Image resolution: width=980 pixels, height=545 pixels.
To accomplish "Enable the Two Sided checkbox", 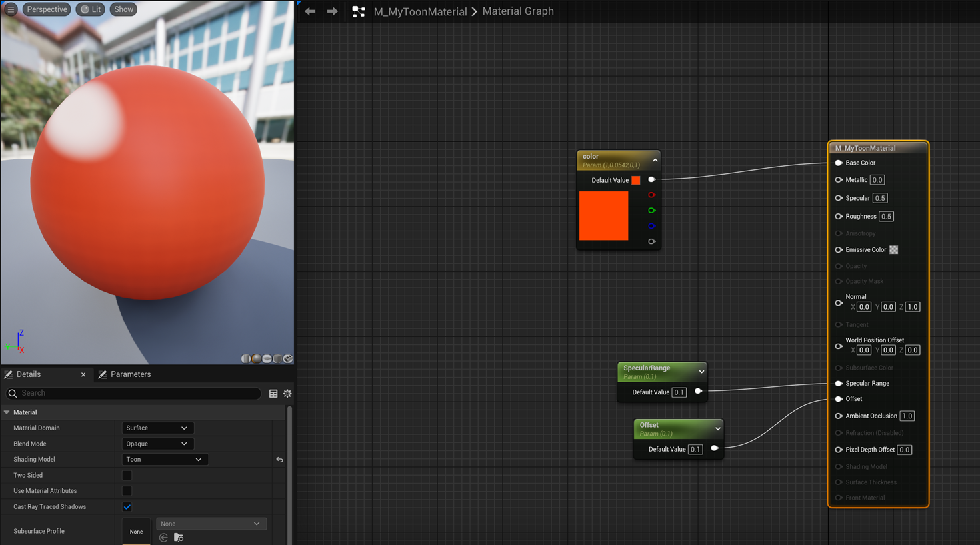I will (127, 476).
